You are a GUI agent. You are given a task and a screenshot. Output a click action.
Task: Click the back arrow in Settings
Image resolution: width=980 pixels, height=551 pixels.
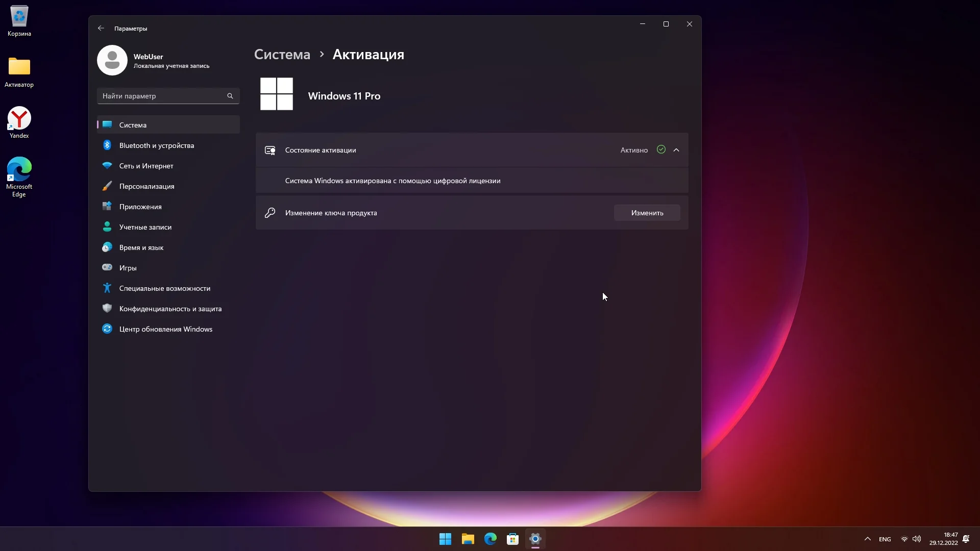[x=101, y=29]
